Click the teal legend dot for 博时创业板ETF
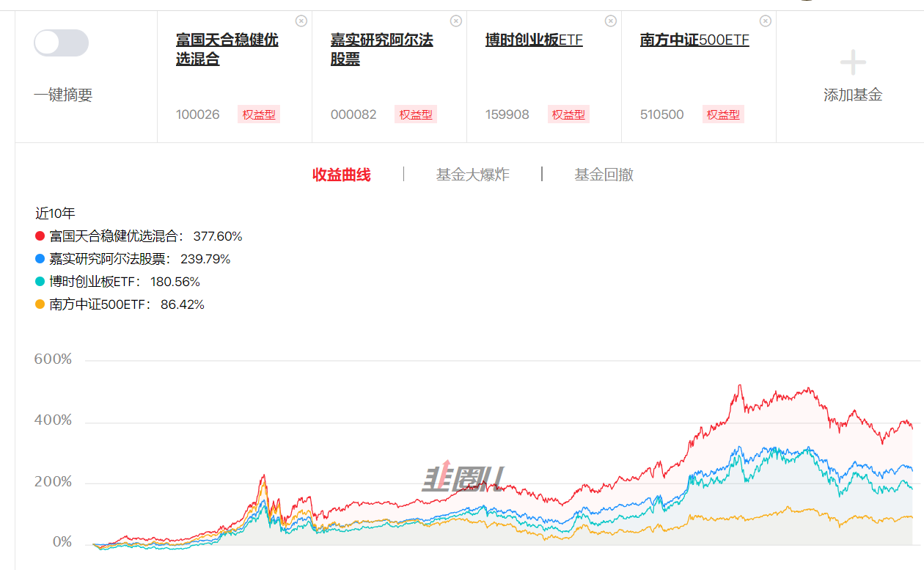The height and width of the screenshot is (570, 924). 40,282
